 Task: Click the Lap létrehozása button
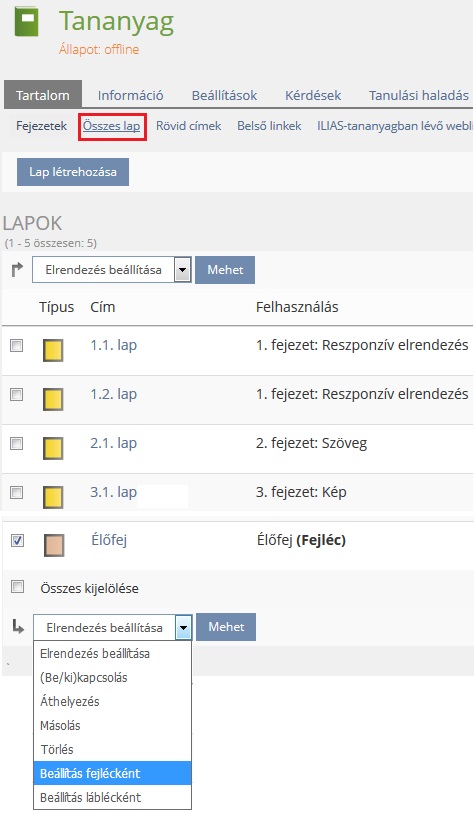point(73,172)
